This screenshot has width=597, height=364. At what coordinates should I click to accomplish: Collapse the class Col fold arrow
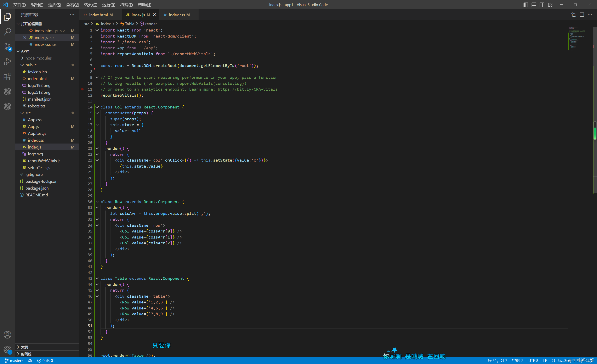point(97,107)
